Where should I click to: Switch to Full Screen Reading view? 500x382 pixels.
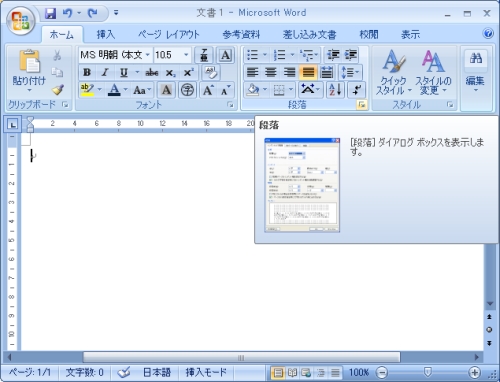point(292,372)
